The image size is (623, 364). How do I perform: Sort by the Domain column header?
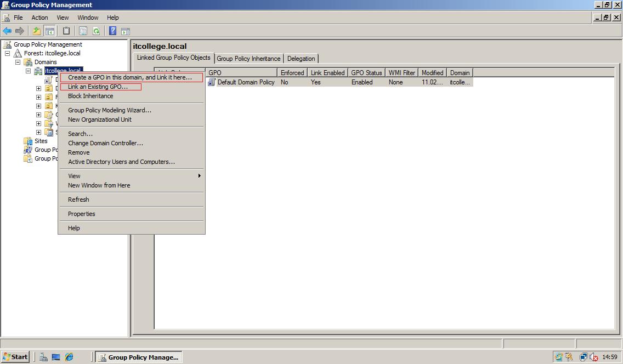460,73
